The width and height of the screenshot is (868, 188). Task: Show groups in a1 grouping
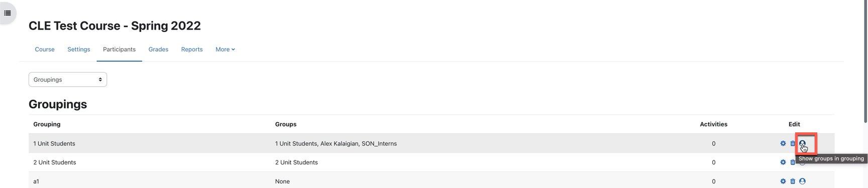[802, 181]
